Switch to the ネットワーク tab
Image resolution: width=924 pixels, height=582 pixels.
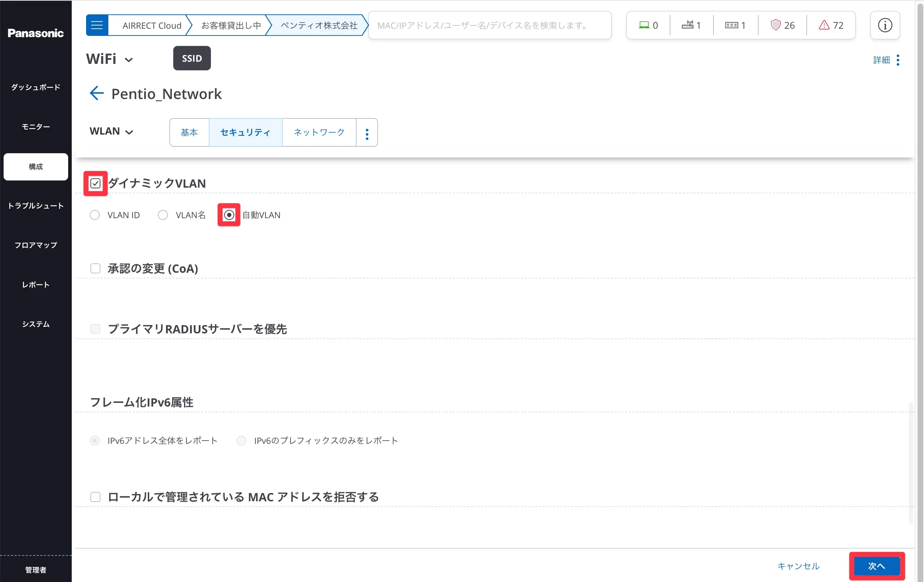click(319, 133)
